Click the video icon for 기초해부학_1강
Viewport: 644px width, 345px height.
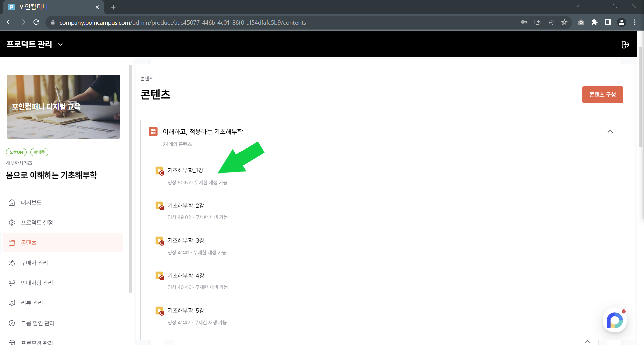tap(160, 171)
